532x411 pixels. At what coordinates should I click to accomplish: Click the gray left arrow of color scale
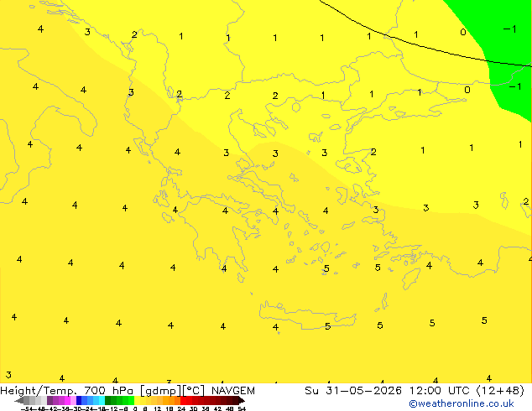[x=19, y=400]
